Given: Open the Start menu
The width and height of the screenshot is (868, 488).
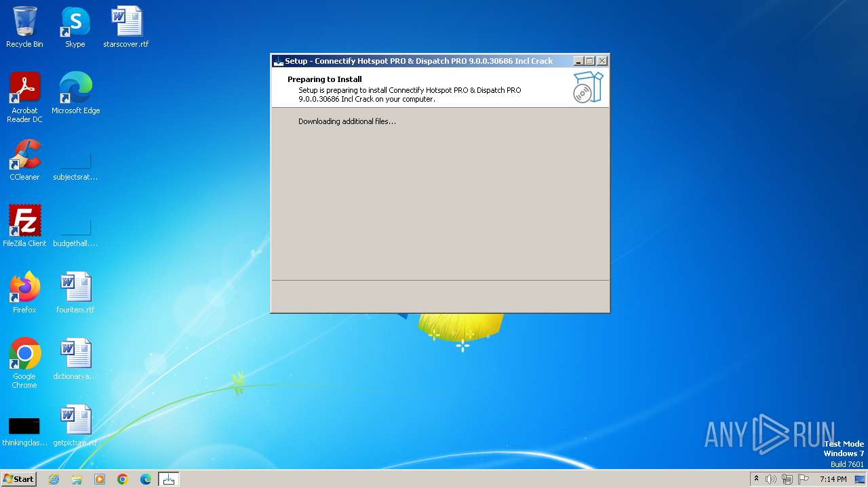Looking at the screenshot, I should click(x=18, y=479).
